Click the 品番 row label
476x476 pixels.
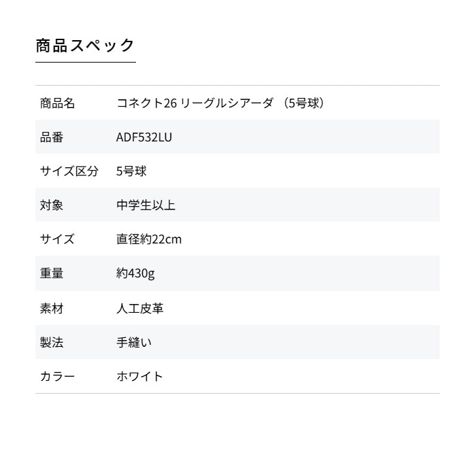tap(52, 137)
